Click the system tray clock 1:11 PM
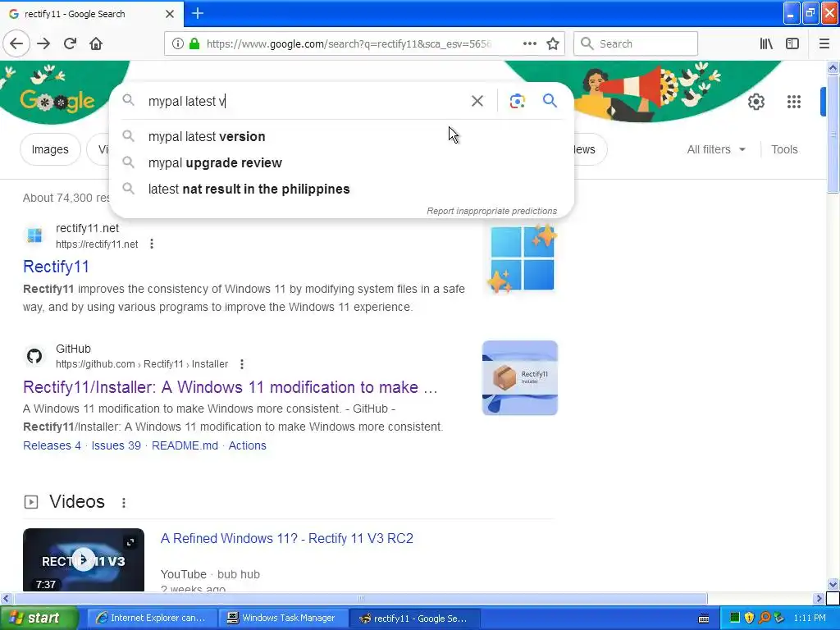The image size is (840, 630). pos(810,619)
